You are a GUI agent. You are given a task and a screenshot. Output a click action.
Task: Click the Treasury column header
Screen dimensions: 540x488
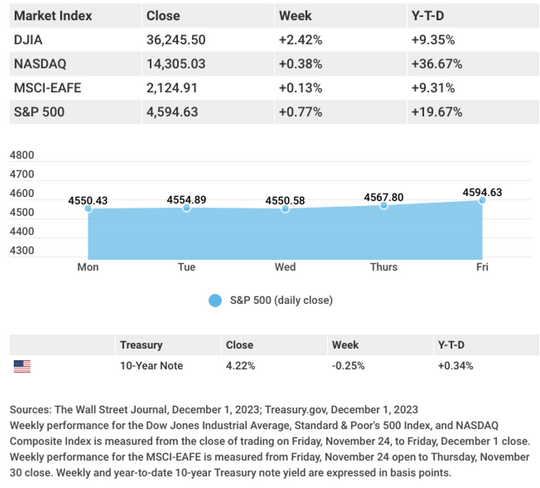141,345
